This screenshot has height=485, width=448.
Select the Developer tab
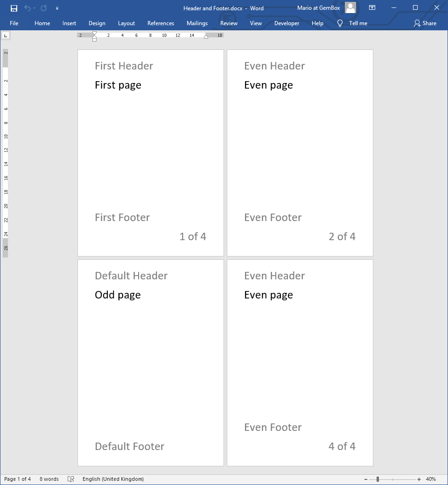[x=287, y=23]
